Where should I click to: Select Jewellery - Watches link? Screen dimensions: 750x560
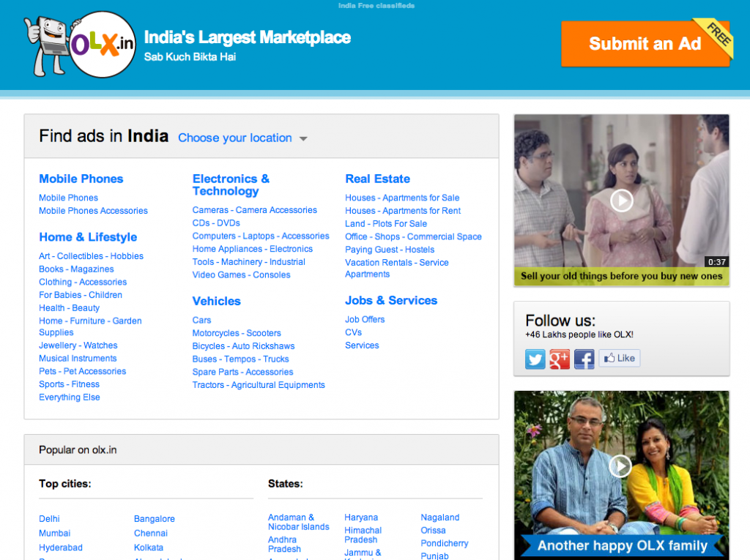[x=78, y=346]
